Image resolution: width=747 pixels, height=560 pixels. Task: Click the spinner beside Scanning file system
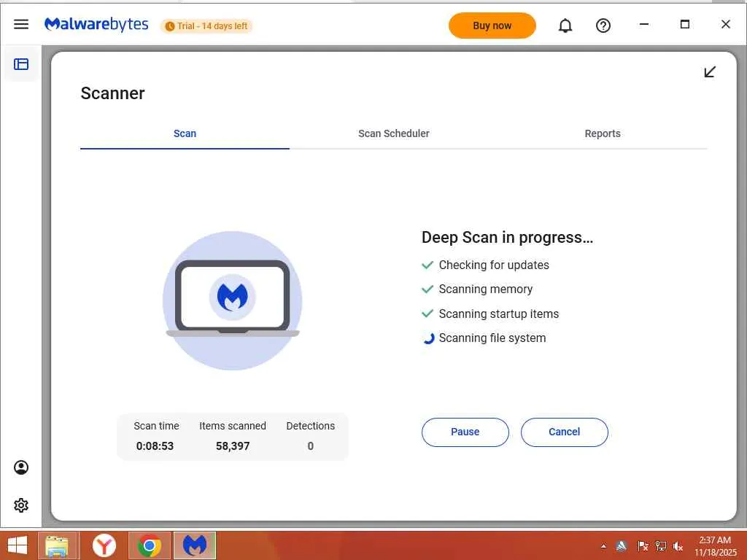429,338
